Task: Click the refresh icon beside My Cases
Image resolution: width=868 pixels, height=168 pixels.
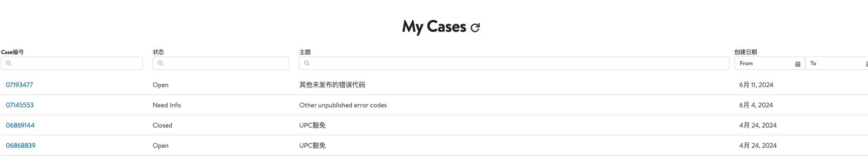Action: (475, 28)
